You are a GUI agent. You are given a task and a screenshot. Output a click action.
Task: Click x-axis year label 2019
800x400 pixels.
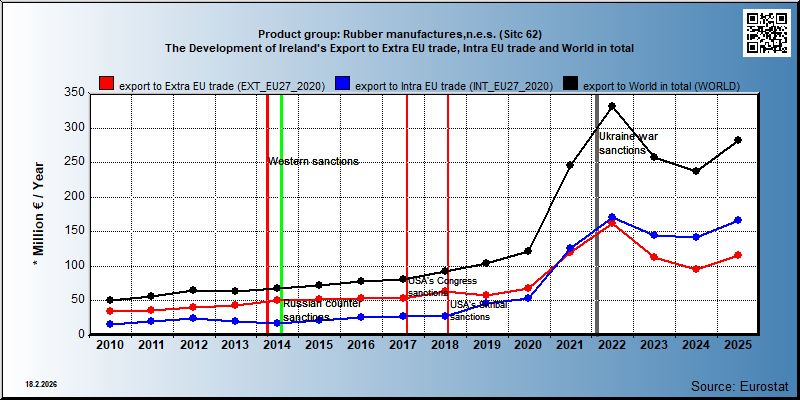(486, 345)
